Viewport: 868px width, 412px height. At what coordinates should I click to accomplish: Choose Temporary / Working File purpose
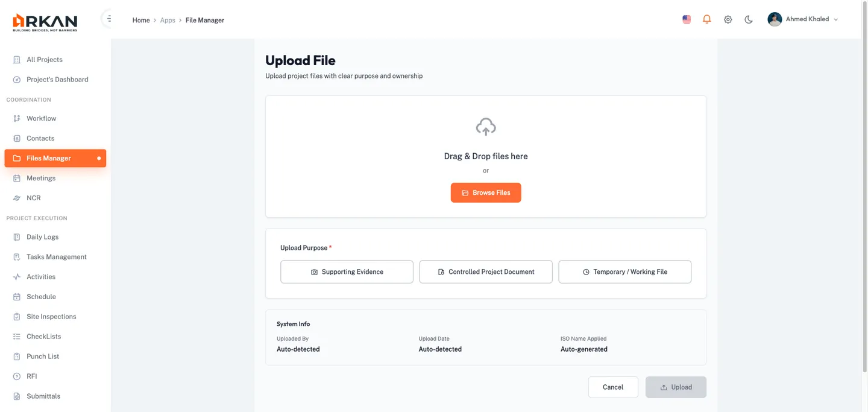(624, 271)
